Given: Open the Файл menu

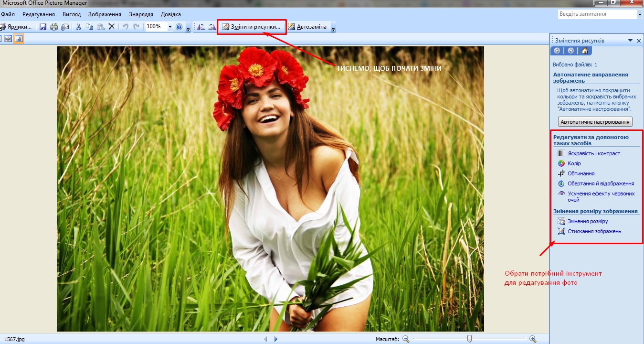Looking at the screenshot, I should coord(8,14).
